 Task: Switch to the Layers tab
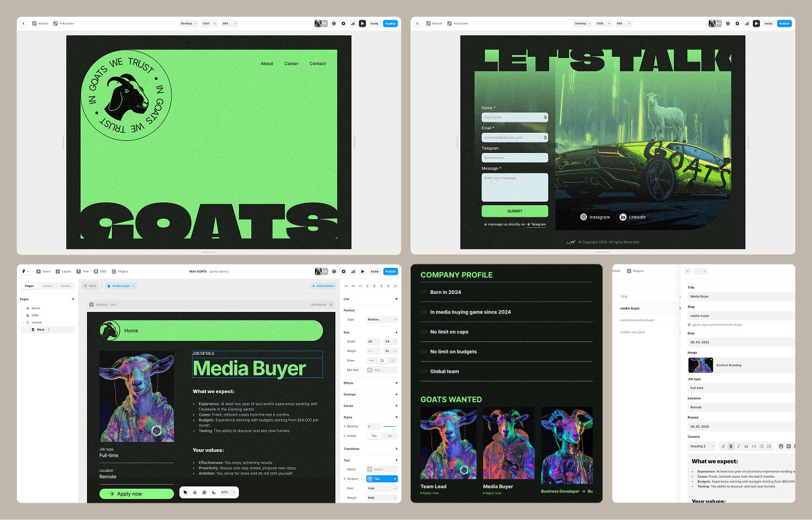click(x=48, y=286)
